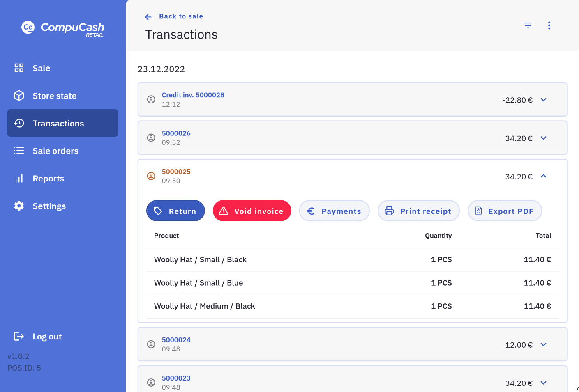Image resolution: width=579 pixels, height=392 pixels.
Task: Collapse transaction 5000025 using up chevron
Action: click(x=543, y=176)
